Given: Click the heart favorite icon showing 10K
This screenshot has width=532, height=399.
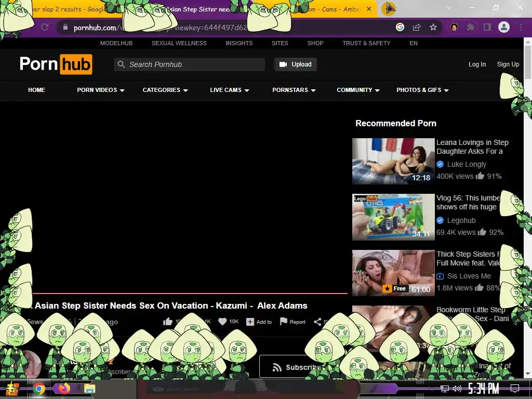Looking at the screenshot, I should (x=222, y=321).
